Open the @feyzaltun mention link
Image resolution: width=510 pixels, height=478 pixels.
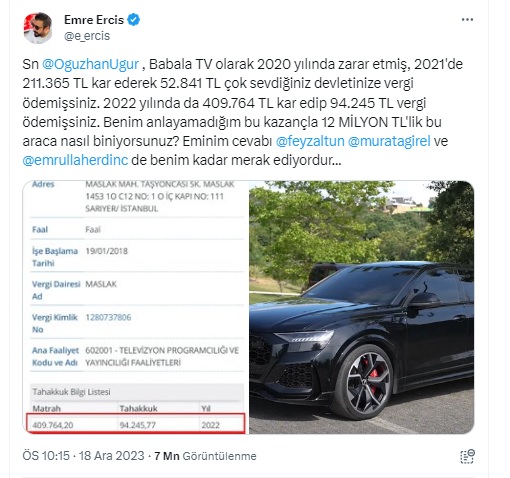310,141
